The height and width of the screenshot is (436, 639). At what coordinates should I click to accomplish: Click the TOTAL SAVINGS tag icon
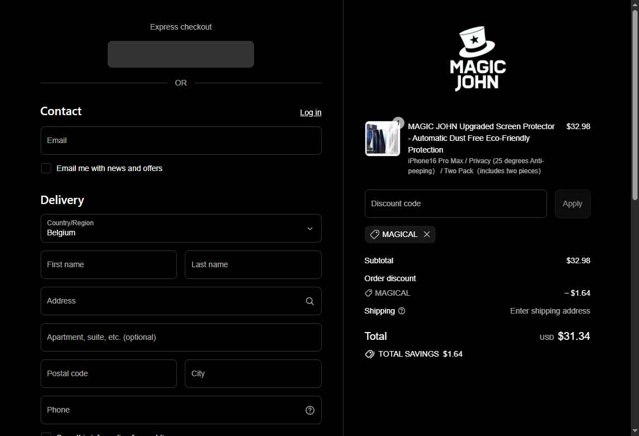pyautogui.click(x=369, y=354)
